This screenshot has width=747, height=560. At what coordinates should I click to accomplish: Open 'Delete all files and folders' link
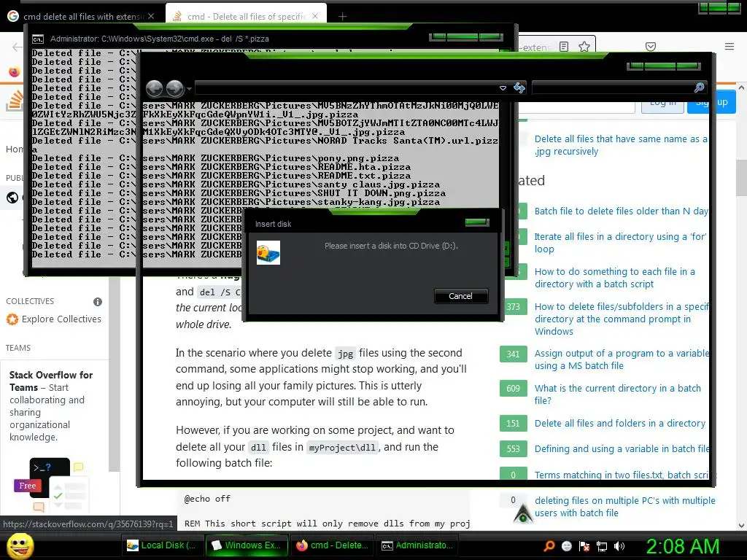pyautogui.click(x=620, y=424)
